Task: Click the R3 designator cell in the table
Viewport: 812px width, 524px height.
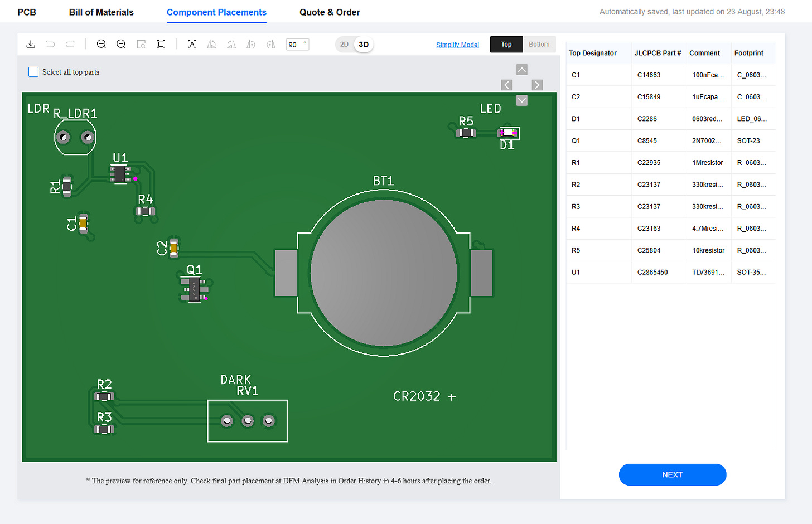Action: pyautogui.click(x=599, y=206)
